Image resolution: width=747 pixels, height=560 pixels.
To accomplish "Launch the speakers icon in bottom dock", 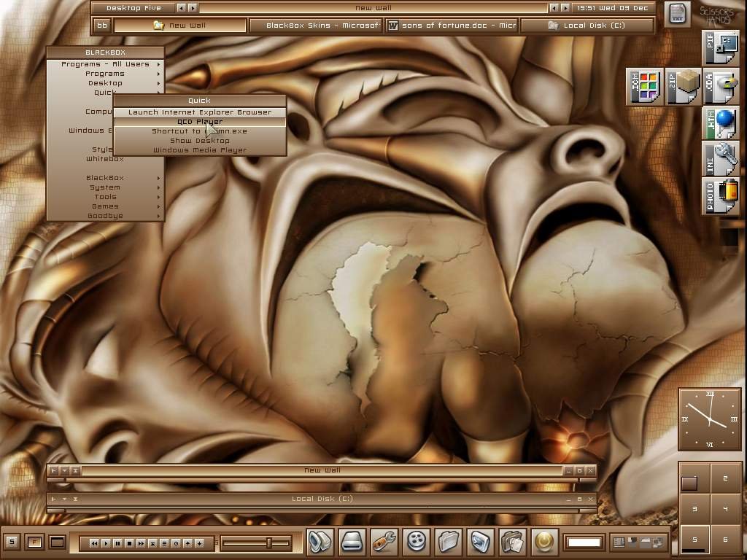I will tap(320, 542).
